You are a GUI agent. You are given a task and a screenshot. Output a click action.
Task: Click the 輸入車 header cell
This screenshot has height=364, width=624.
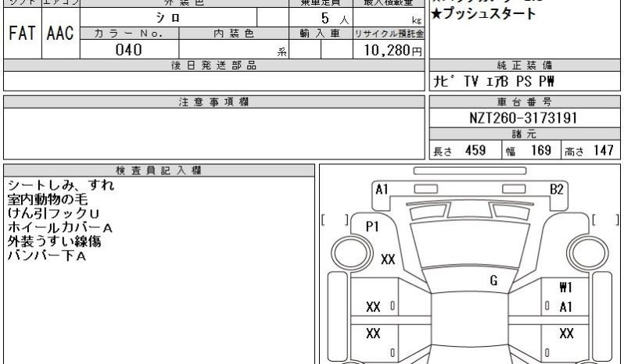321,34
